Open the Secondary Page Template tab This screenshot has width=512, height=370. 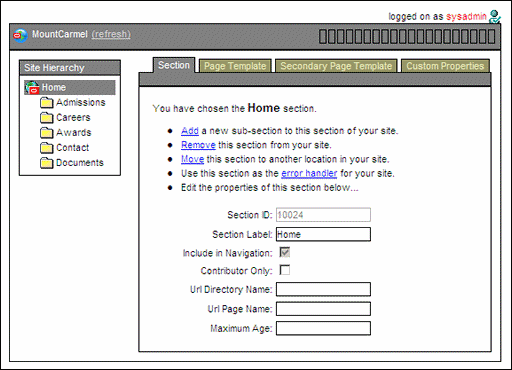[336, 66]
